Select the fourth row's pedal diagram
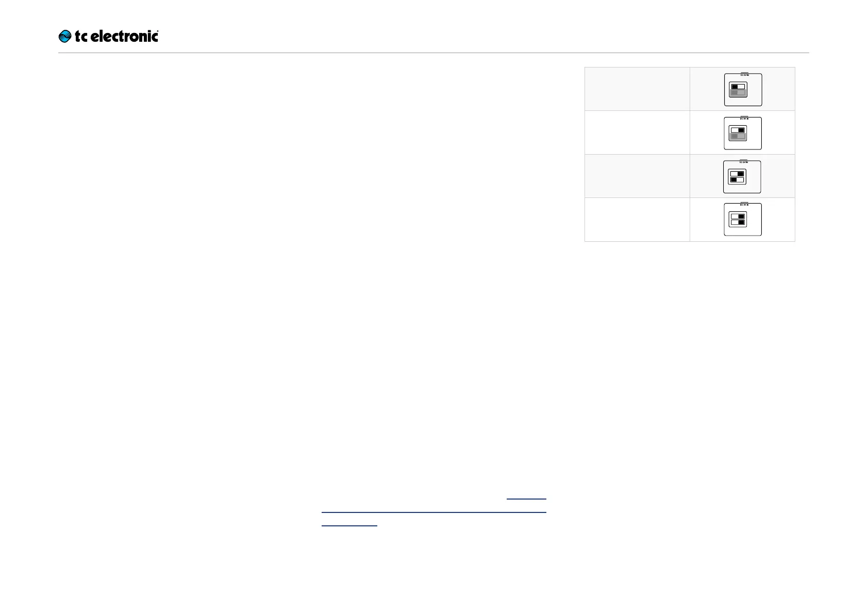The width and height of the screenshot is (868, 614). click(743, 220)
